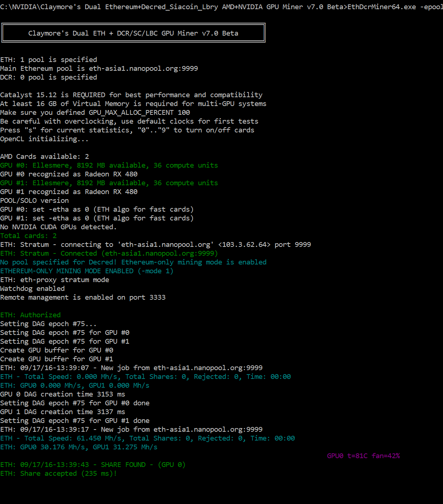Click the green 'ETH: Authorized' line
443x504 pixels.
click(x=30, y=315)
